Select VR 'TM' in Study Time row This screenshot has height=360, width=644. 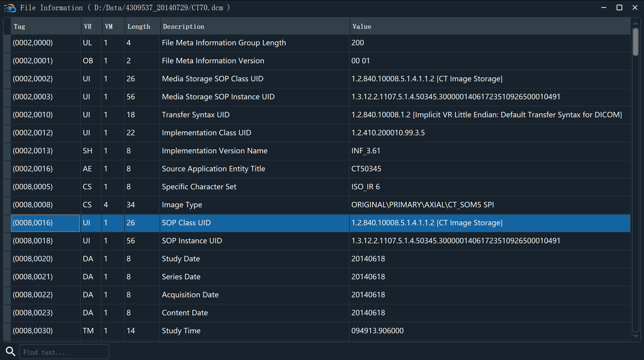click(x=91, y=331)
